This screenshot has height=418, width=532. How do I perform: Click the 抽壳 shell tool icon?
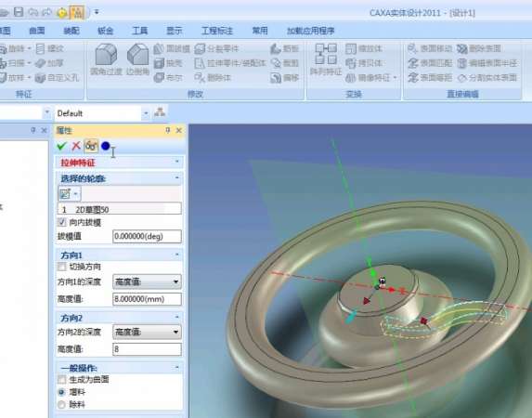click(159, 63)
